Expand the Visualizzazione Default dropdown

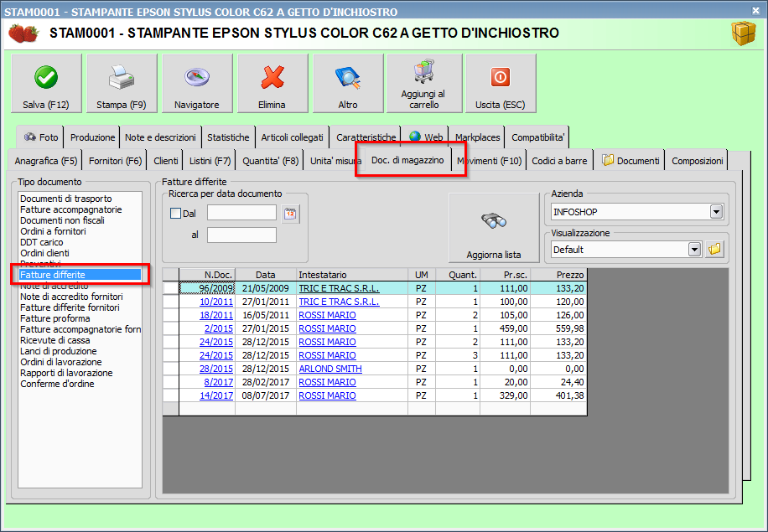coord(694,250)
